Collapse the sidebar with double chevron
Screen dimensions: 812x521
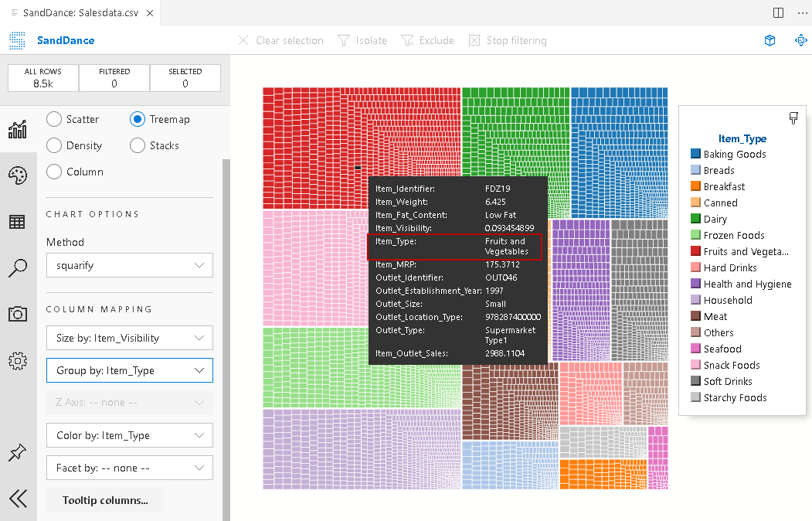pos(17,499)
